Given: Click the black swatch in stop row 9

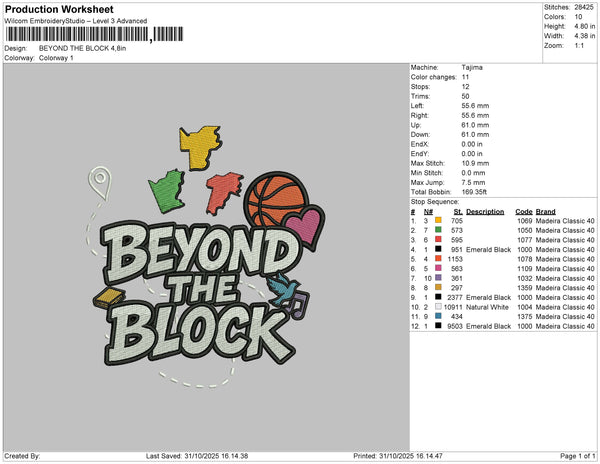Looking at the screenshot, I should click(x=438, y=297).
